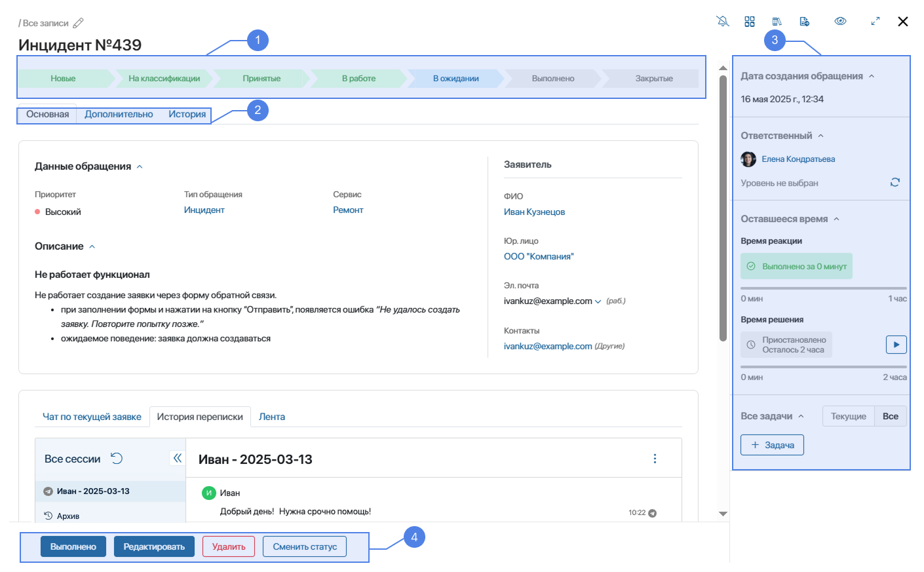The image size is (924, 572).
Task: Open the Лента tab
Action: pyautogui.click(x=271, y=417)
